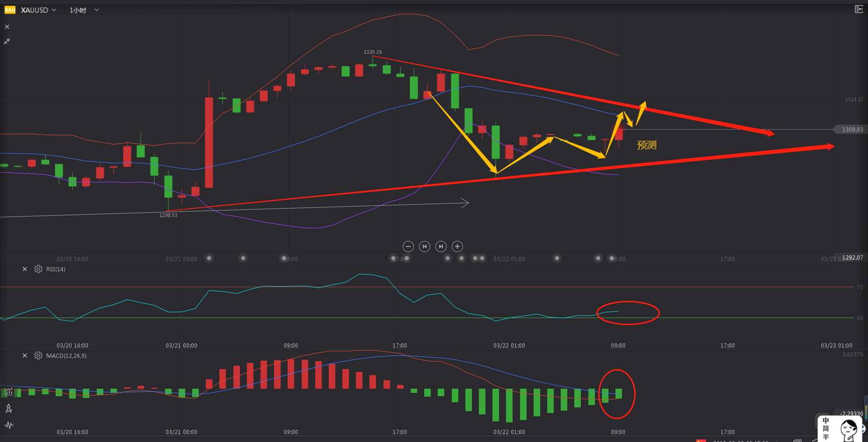Viewport: 868px width, 442px height.
Task: Click the 1314.15 price axis label
Action: (854, 100)
